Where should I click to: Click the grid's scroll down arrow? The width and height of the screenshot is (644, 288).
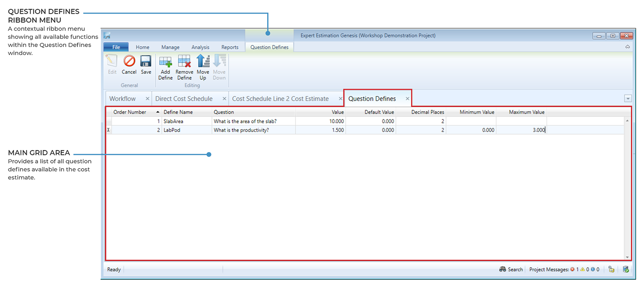click(627, 257)
